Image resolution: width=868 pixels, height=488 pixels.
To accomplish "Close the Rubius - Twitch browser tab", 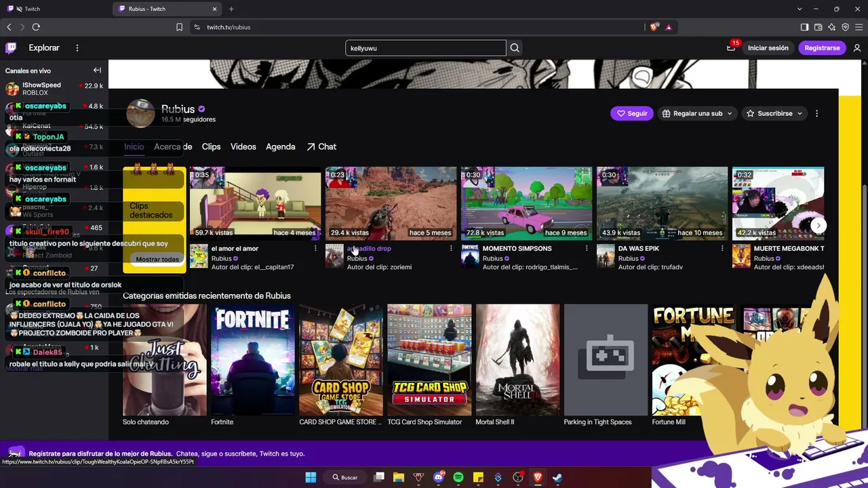I will [x=215, y=9].
